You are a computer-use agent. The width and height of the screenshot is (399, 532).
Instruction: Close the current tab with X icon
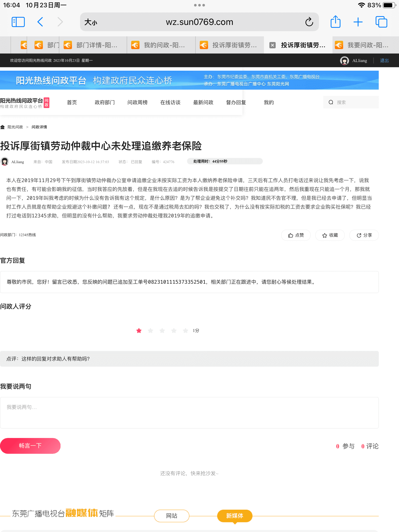pos(272,45)
